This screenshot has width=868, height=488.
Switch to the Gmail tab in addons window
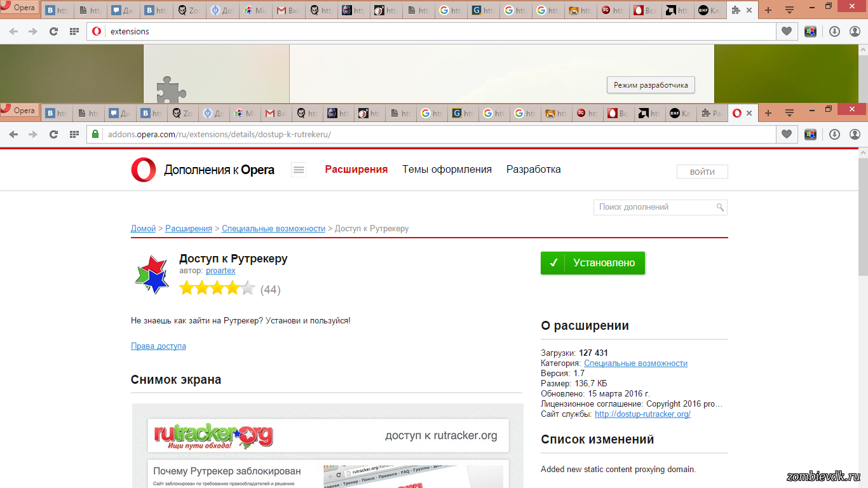(x=275, y=113)
